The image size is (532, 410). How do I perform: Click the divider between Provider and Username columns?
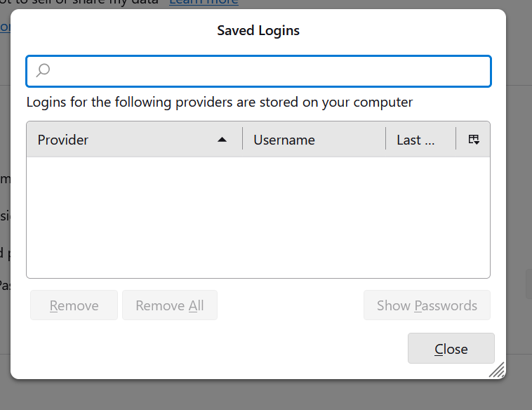243,139
